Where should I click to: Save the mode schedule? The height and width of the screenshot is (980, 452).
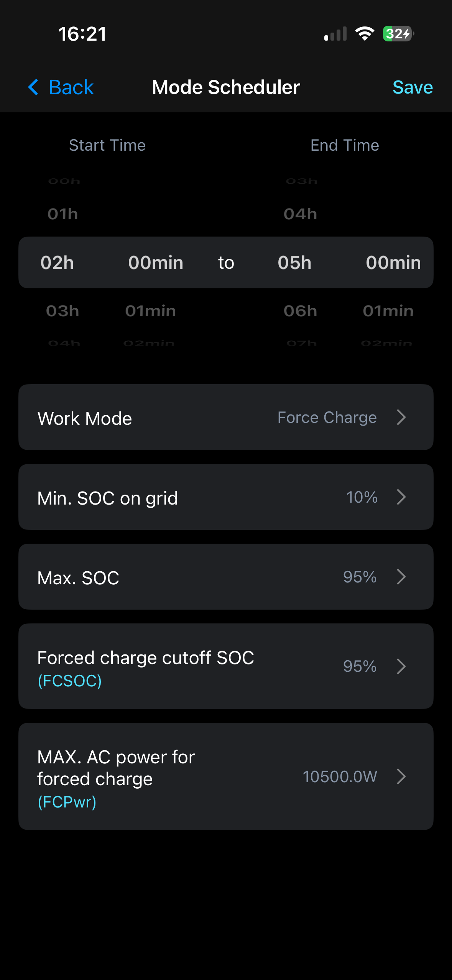(413, 87)
